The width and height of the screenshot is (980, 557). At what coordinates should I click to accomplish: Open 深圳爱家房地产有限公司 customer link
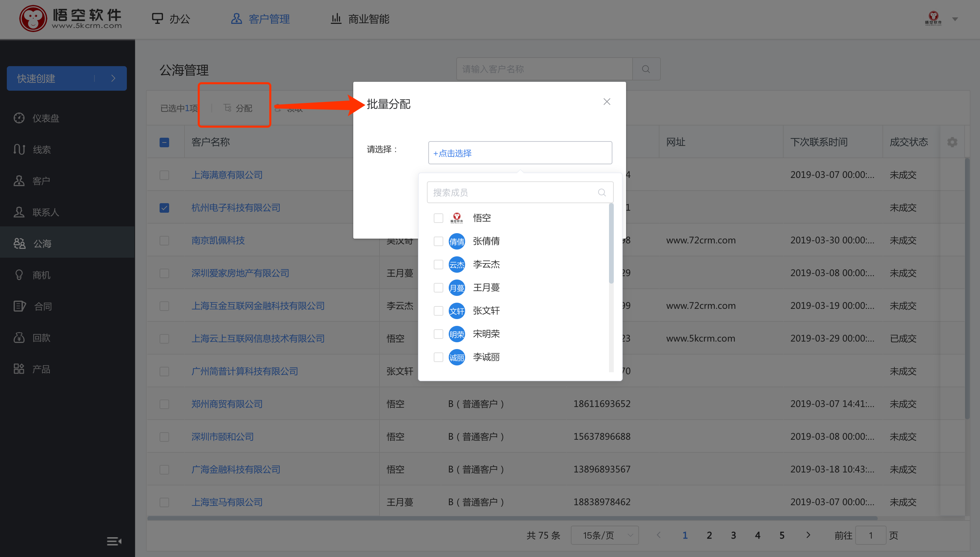point(240,273)
